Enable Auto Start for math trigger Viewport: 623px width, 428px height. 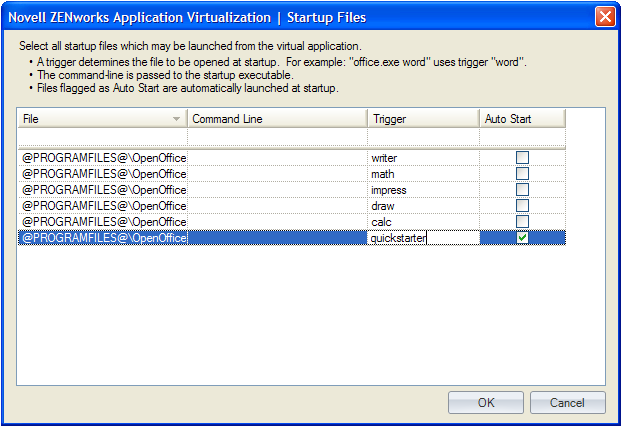[x=522, y=174]
